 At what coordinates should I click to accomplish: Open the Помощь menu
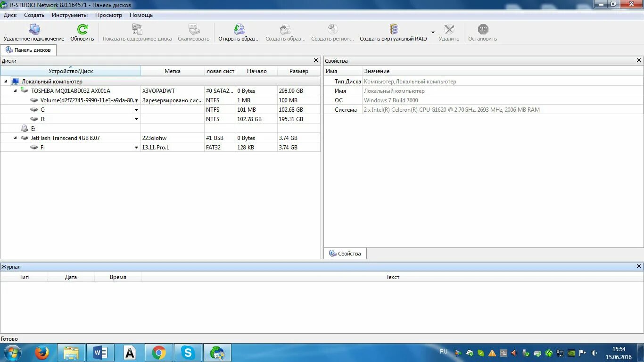point(141,15)
